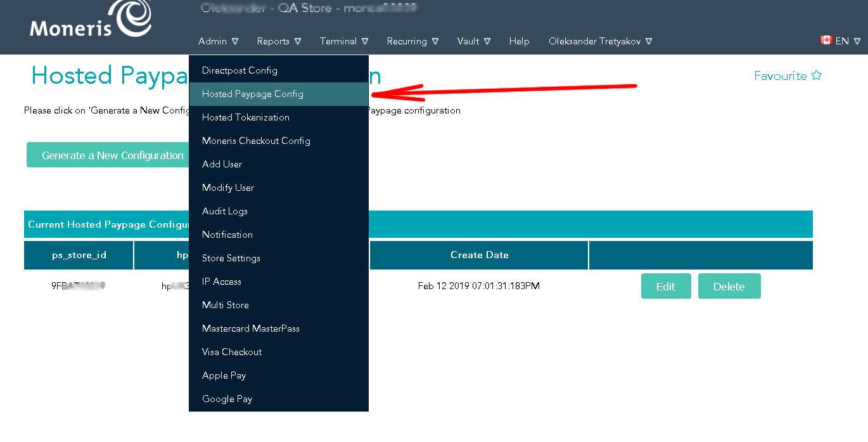Delete the listed paypage configuration
868x442 pixels.
(x=729, y=286)
